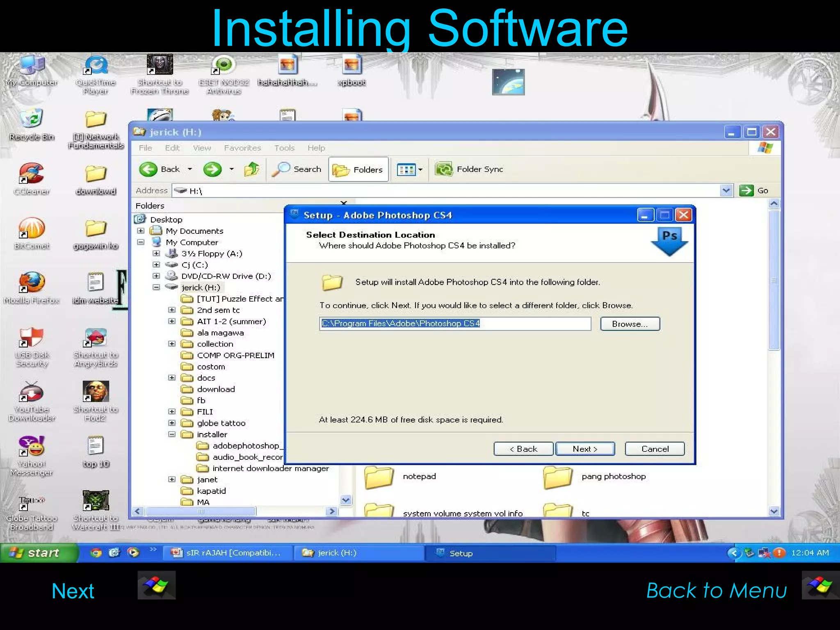The height and width of the screenshot is (630, 840).
Task: Open the Address bar dropdown arrow
Action: click(x=726, y=190)
